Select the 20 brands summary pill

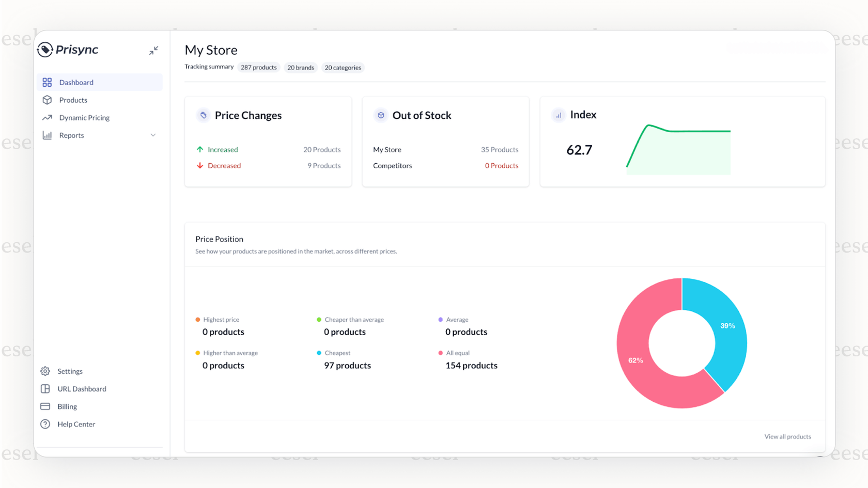[x=300, y=67]
